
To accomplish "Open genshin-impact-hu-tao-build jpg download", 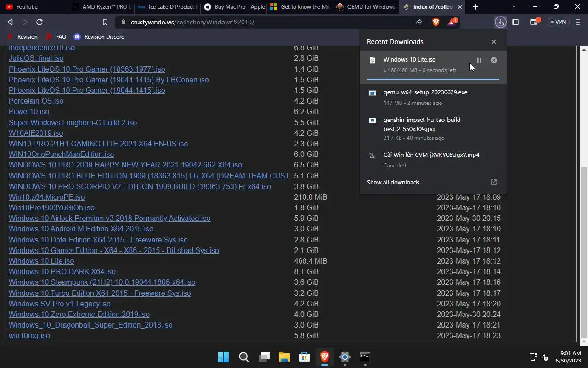I will 433,128.
